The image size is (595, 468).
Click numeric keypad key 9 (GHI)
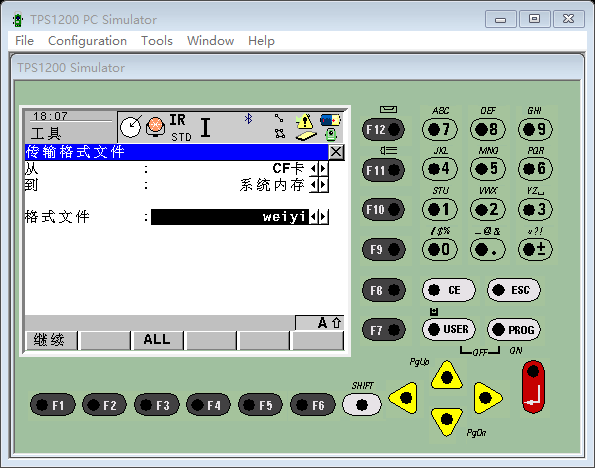point(535,129)
